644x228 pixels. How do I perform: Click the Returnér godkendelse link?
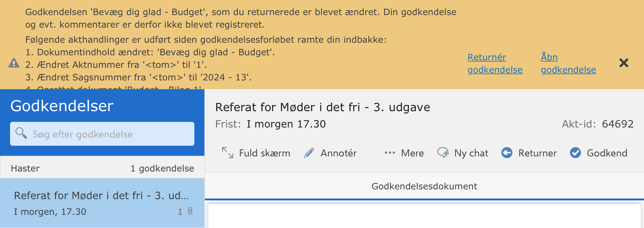tap(495, 63)
